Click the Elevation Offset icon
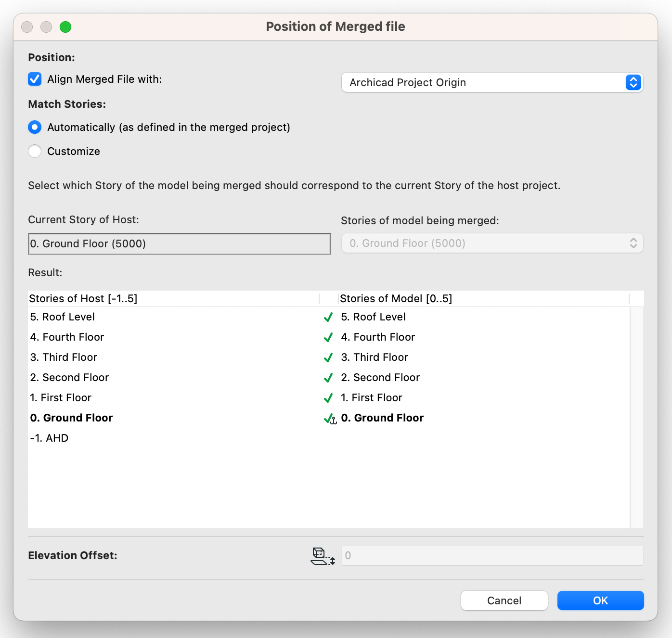This screenshot has height=638, width=672. coord(323,556)
